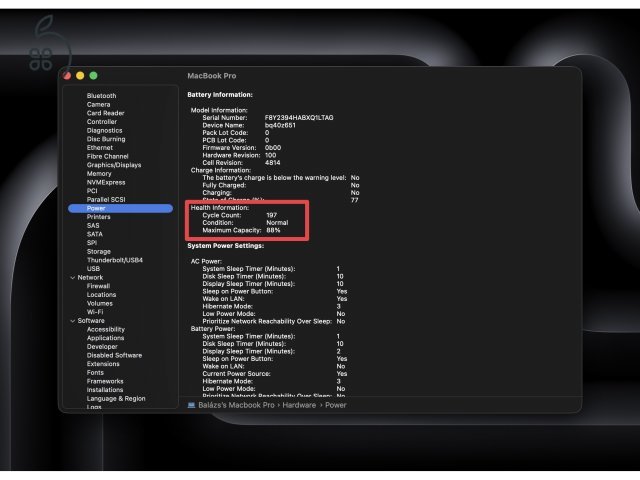Select the SAS entry
Image resolution: width=640 pixels, height=480 pixels.
click(x=93, y=225)
